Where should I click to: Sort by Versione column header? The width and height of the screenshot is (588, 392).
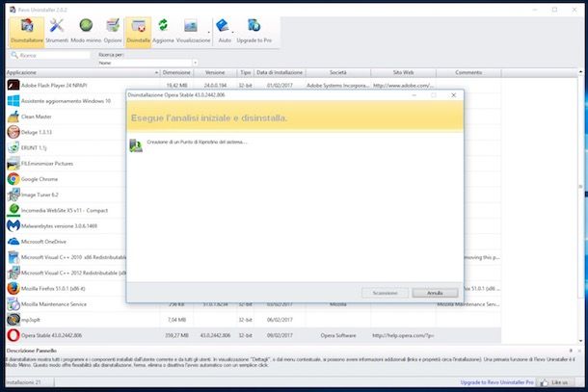point(215,72)
